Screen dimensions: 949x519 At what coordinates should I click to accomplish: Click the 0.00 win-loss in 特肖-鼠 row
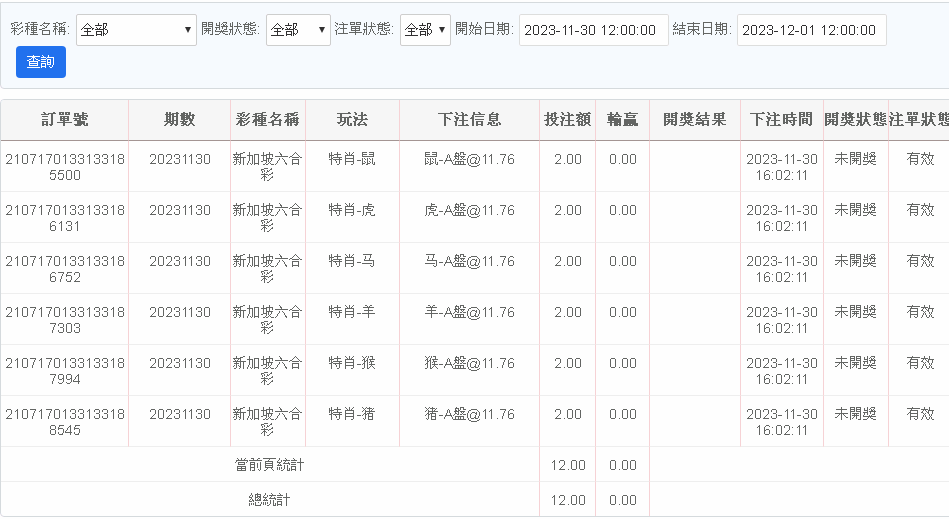click(x=622, y=159)
